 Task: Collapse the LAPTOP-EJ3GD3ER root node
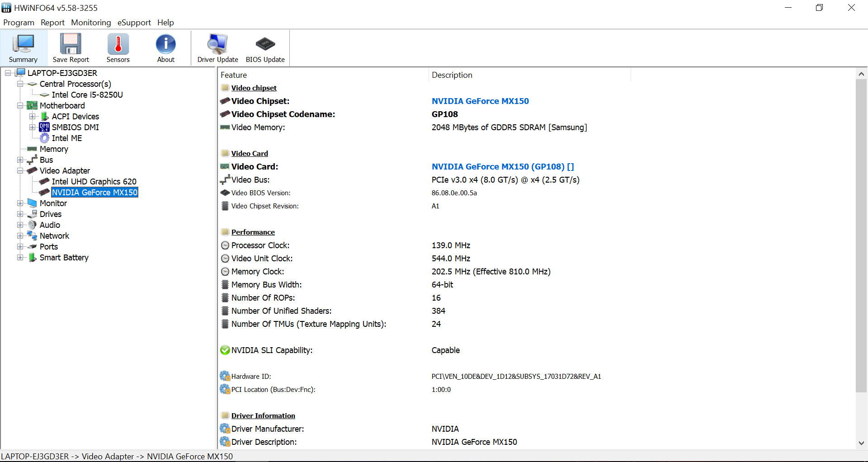[8, 73]
